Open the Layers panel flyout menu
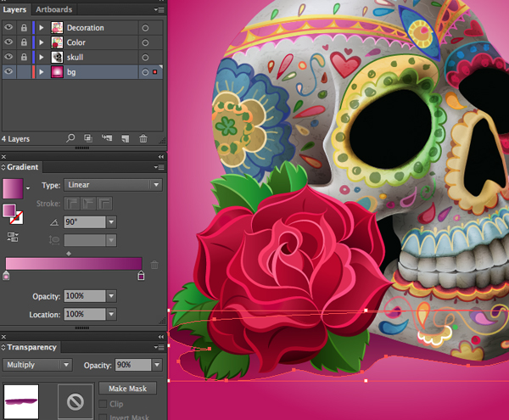 pyautogui.click(x=159, y=9)
